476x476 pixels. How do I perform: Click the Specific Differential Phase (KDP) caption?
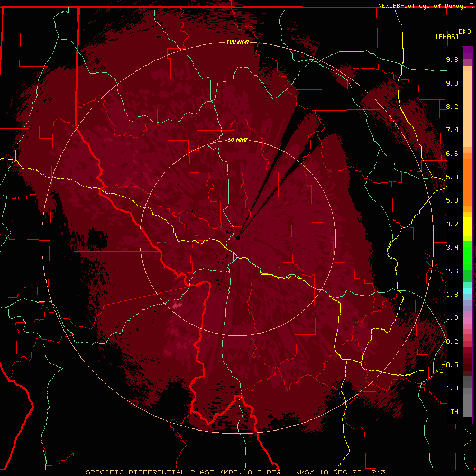click(166, 472)
